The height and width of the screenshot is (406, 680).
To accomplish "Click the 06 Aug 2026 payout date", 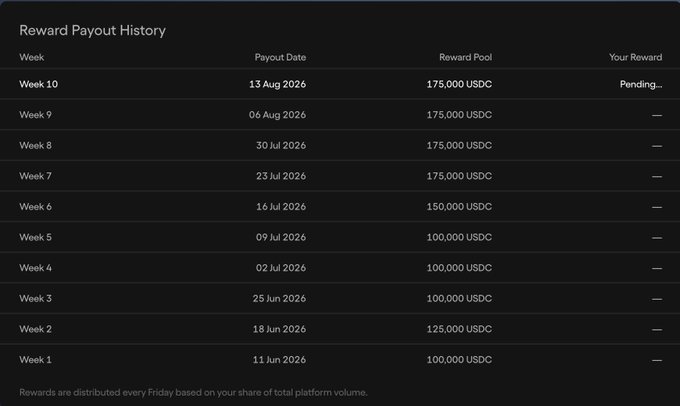I will 277,115.
